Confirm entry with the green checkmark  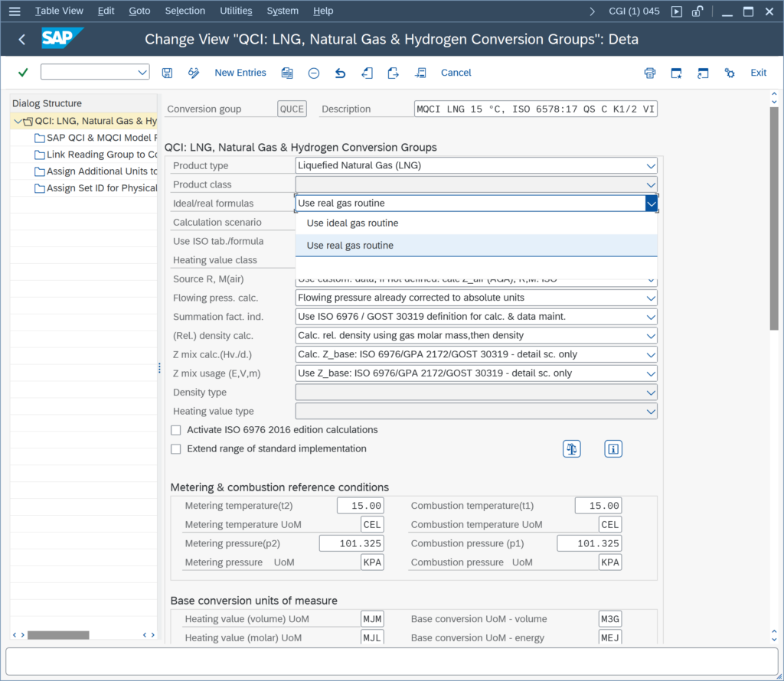pos(23,73)
